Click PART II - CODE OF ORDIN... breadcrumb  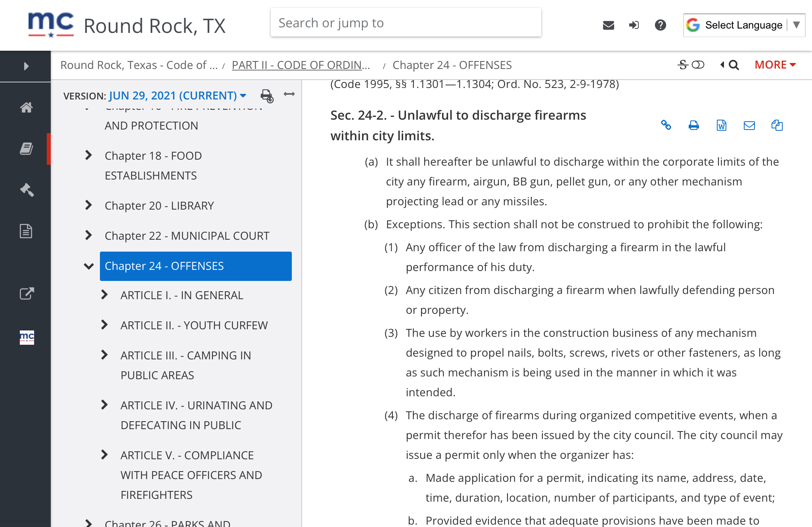(301, 65)
